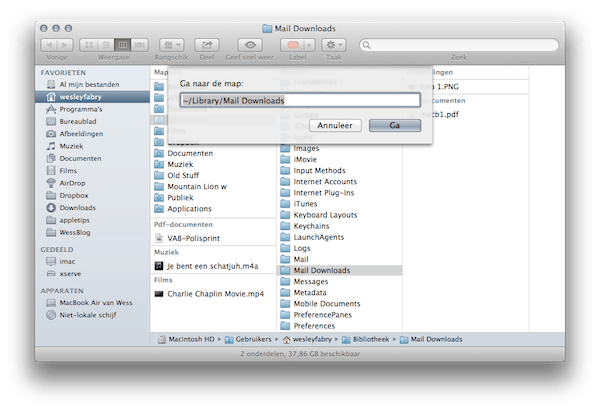Switch to Cover Flow view mode
This screenshot has width=600, height=410.
point(140,45)
